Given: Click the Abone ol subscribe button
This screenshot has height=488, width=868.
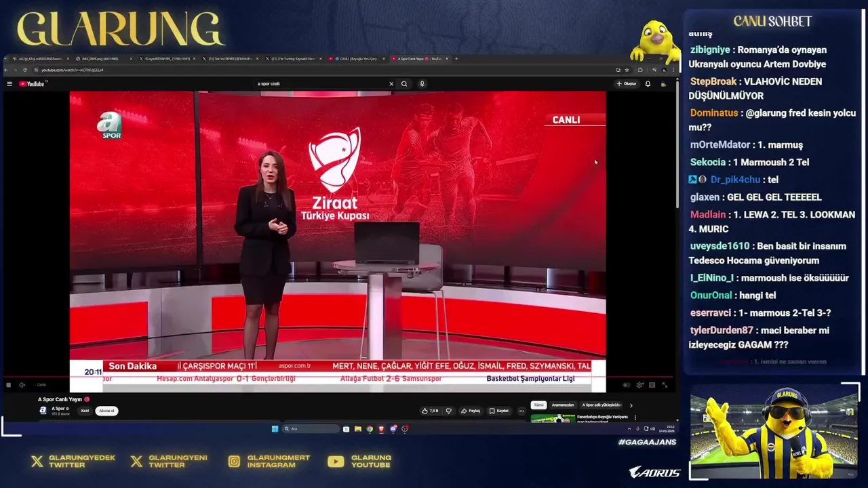Looking at the screenshot, I should [106, 411].
